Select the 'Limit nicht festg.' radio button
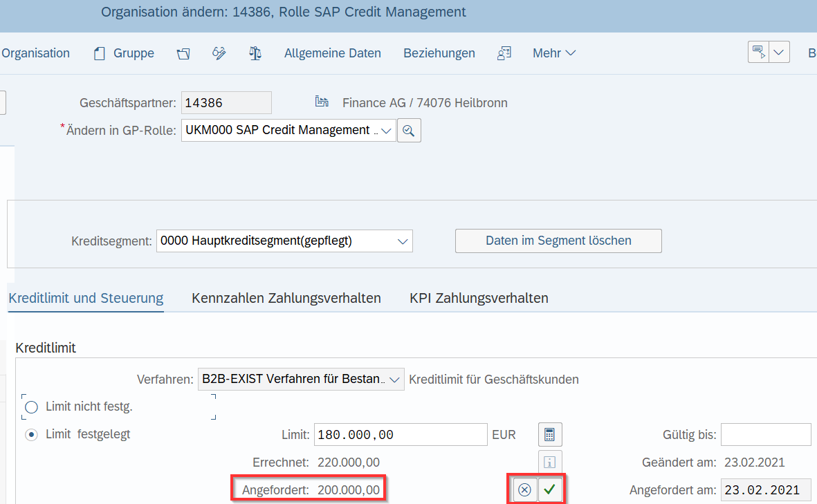817x504 pixels. coord(30,407)
